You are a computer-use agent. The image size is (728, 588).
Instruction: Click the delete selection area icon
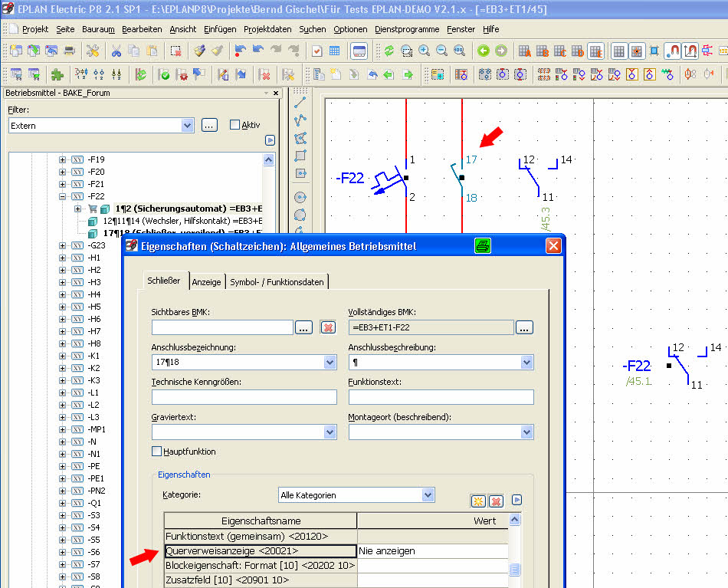pyautogui.click(x=175, y=51)
